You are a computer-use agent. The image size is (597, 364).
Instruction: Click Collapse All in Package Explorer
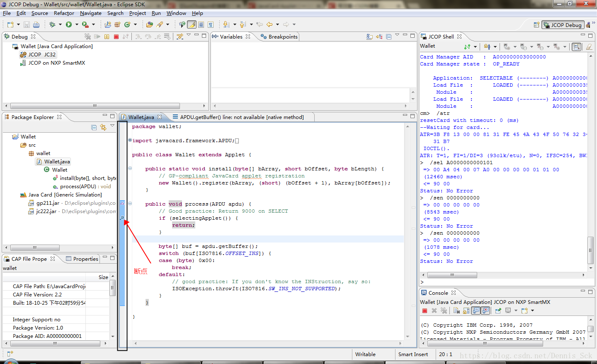tap(94, 127)
